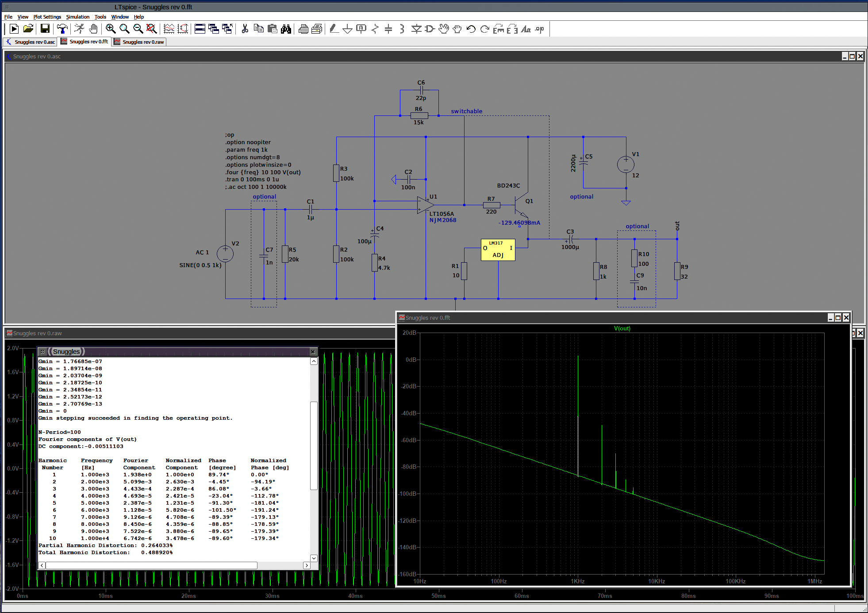This screenshot has width=868, height=613.
Task: Click the zoom full extents icon
Action: 151,29
